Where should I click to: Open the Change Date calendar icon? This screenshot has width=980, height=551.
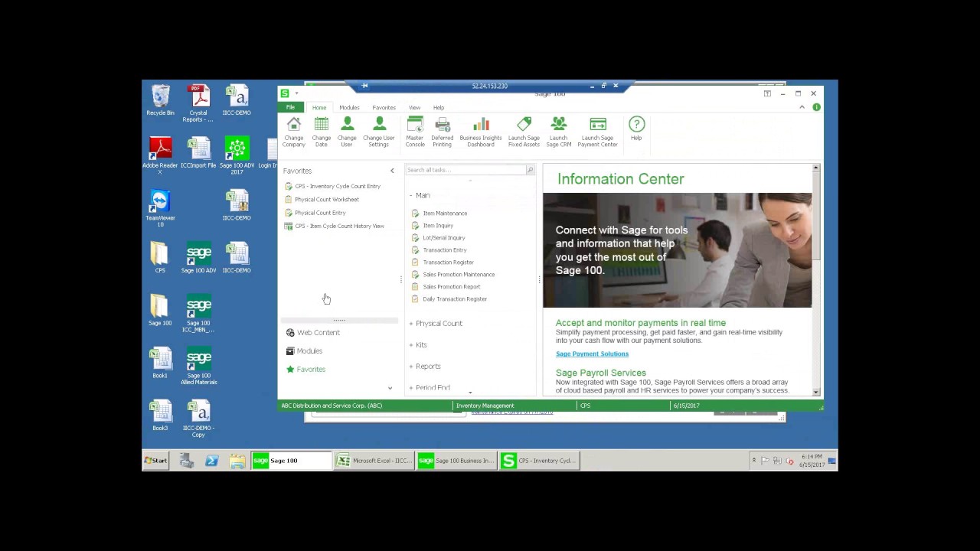(x=322, y=132)
